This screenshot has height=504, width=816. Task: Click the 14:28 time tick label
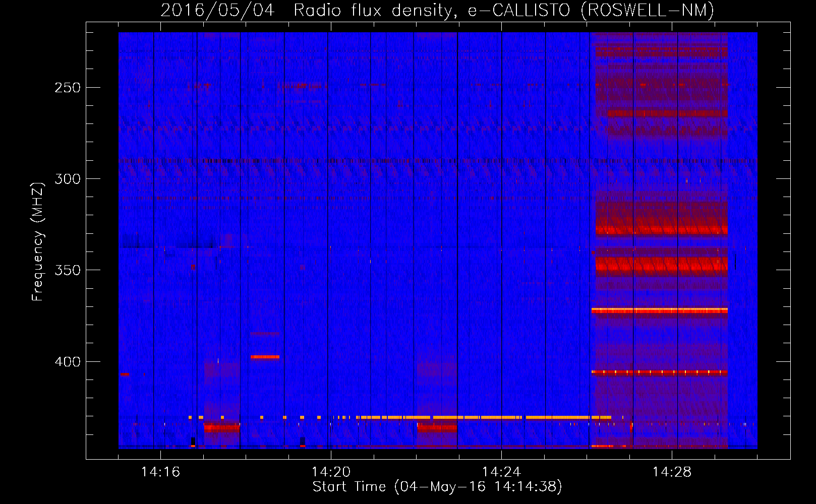click(672, 472)
